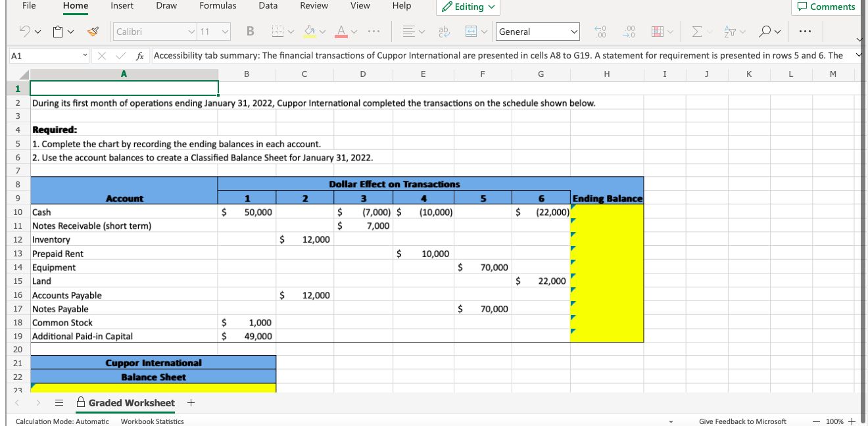This screenshot has width=868, height=426.
Task: Click Give Feedback to Microsoft
Action: point(742,421)
